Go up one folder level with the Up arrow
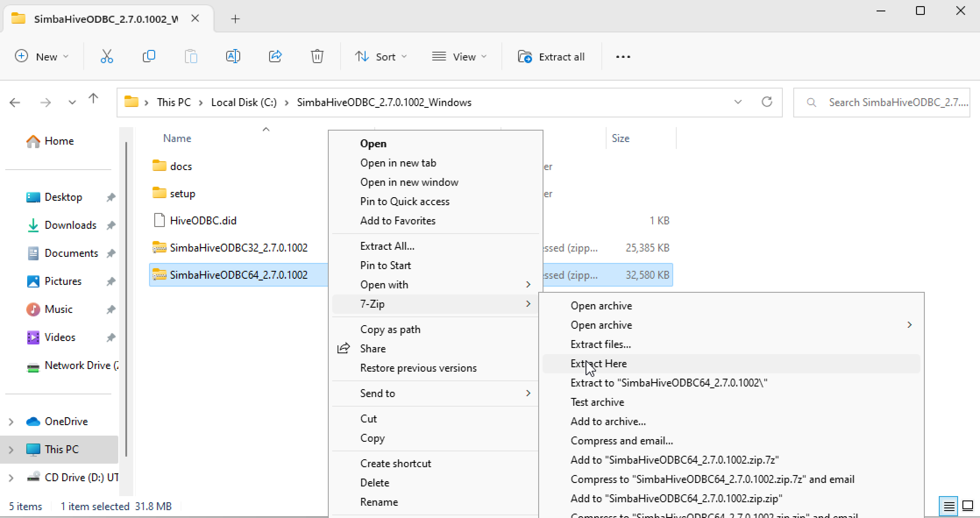This screenshot has width=980, height=518. click(93, 99)
